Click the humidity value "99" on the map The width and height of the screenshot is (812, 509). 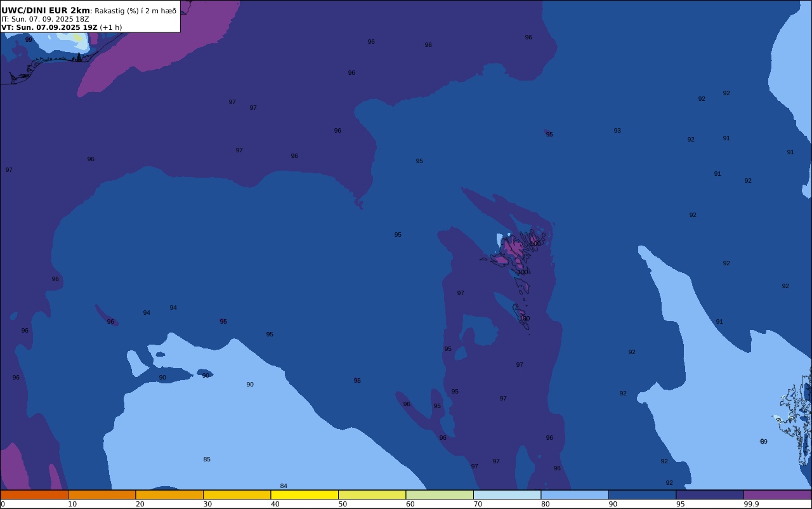29,40
